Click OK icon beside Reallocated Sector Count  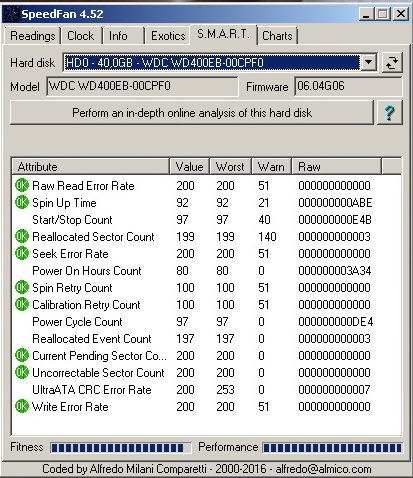pyautogui.click(x=22, y=236)
